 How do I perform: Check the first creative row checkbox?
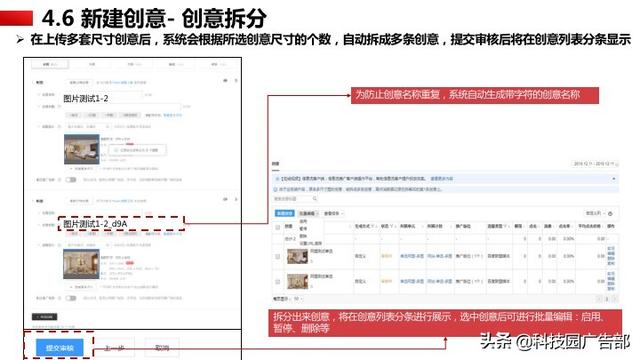click(x=278, y=256)
